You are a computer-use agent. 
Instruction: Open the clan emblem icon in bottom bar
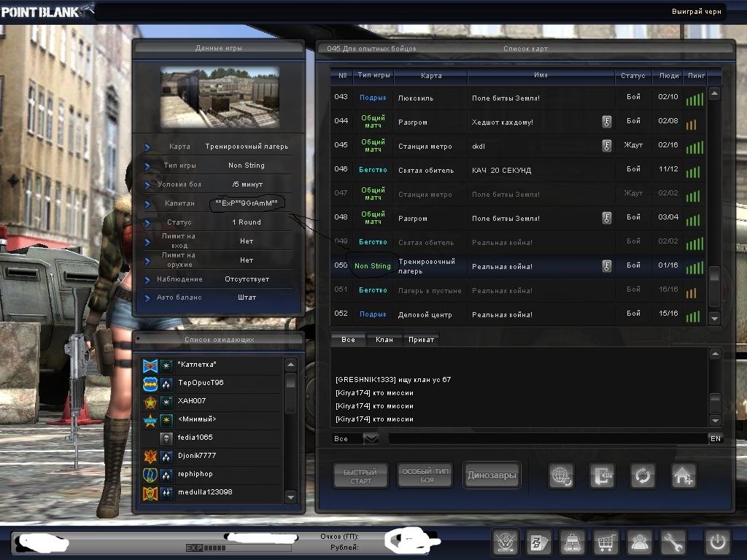pos(505,542)
